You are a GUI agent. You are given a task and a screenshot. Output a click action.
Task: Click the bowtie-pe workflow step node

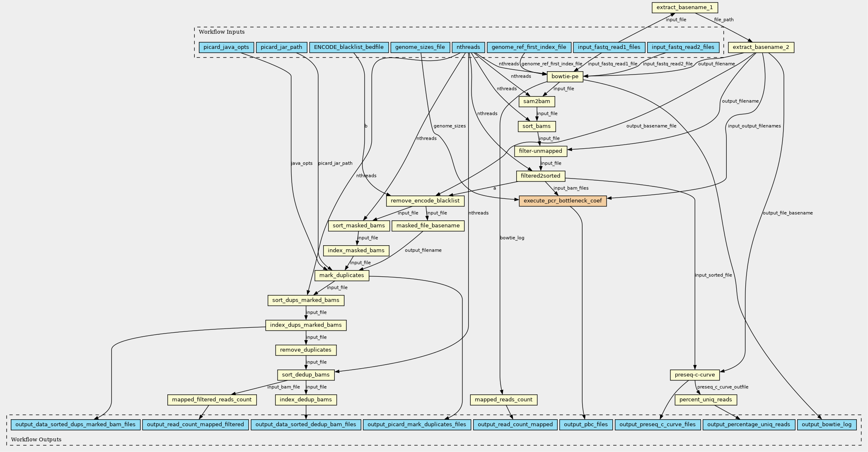[565, 77]
